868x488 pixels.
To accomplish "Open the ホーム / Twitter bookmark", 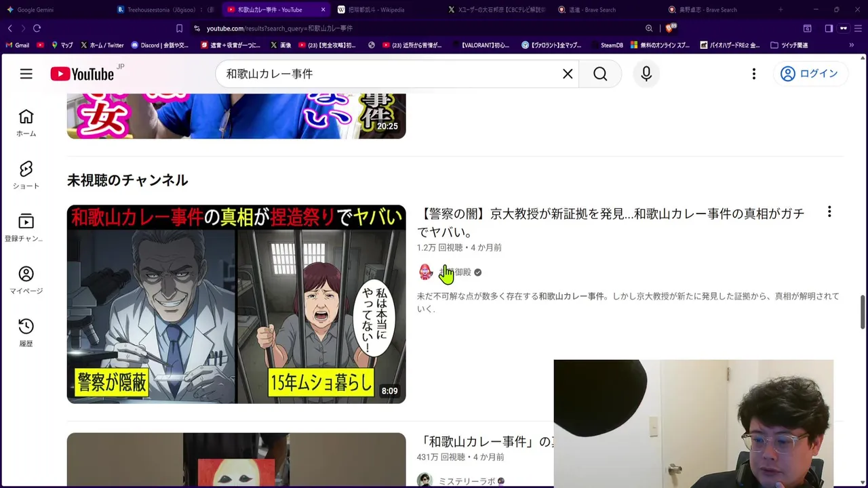I will click(102, 45).
